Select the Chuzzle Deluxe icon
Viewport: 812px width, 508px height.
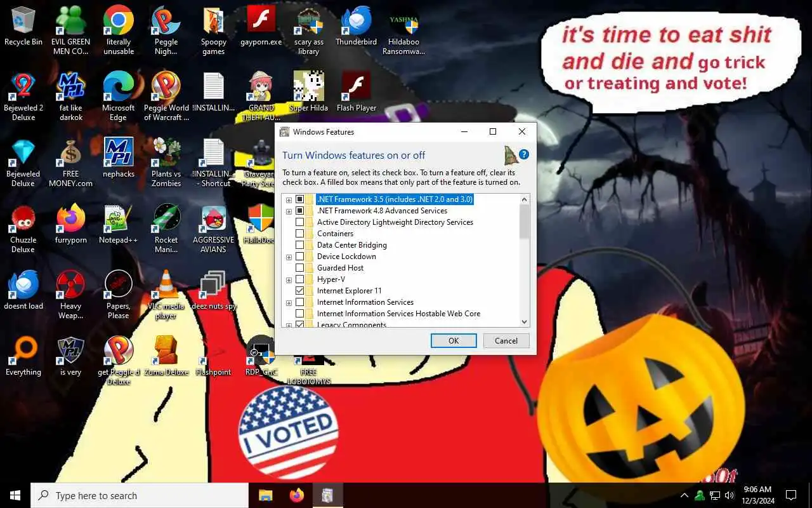(x=23, y=229)
